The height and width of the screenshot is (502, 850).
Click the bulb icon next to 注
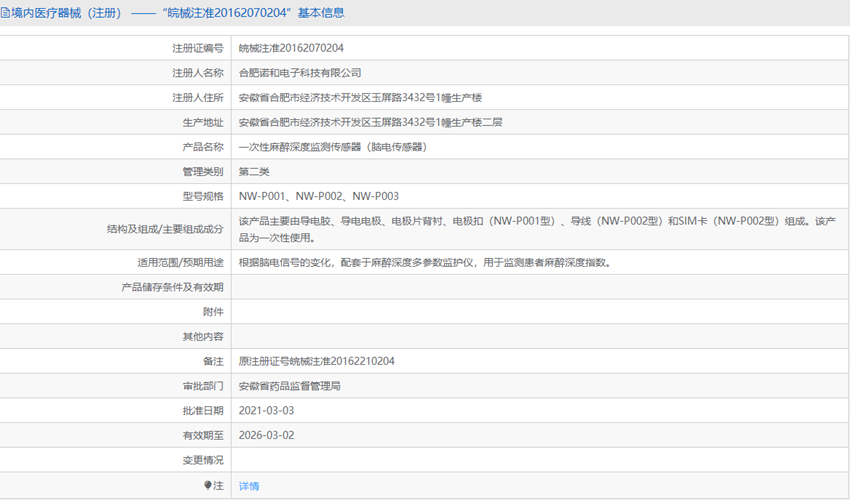click(x=208, y=485)
